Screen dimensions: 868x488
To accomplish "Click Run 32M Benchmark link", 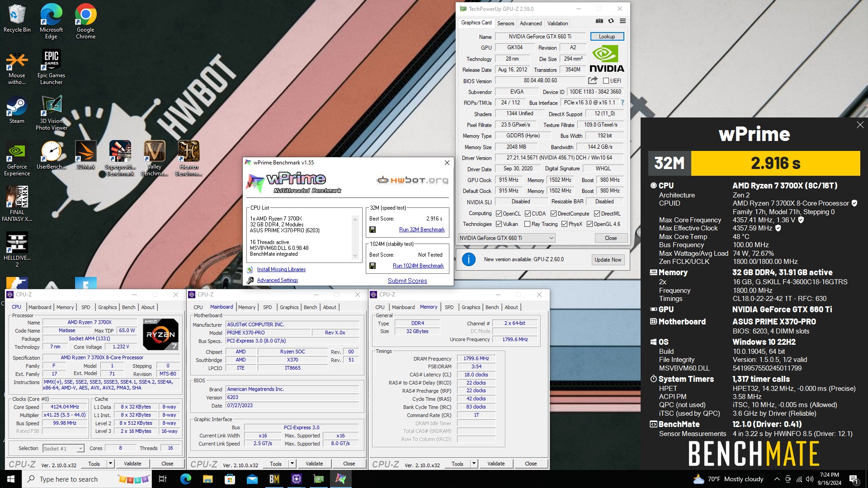I will coord(422,230).
